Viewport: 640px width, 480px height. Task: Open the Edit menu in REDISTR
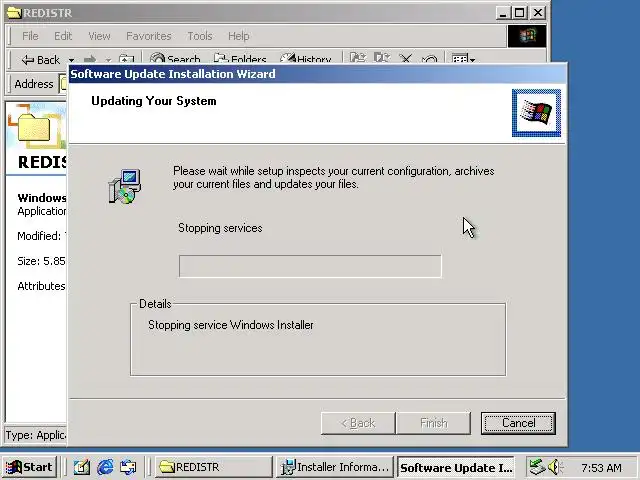tap(63, 36)
